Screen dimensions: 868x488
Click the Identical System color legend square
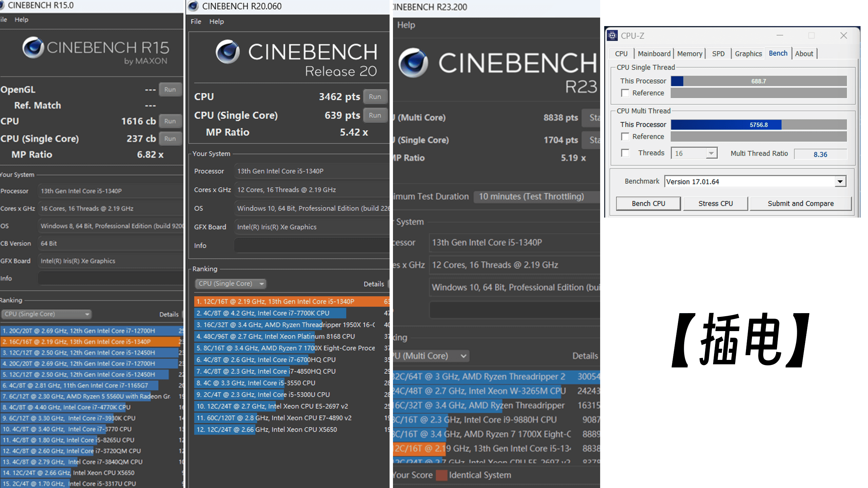tap(441, 475)
